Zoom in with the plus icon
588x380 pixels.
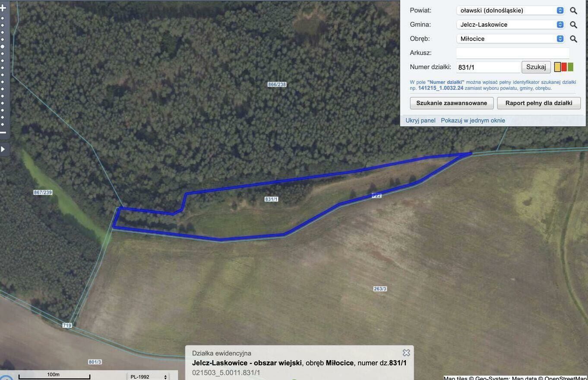[x=3, y=8]
